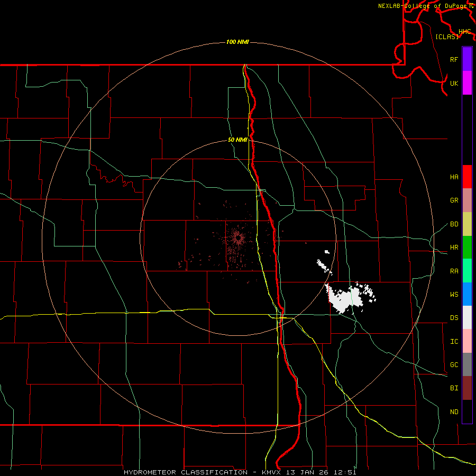Click the brown biological echo cluster at radar center

tap(238, 239)
